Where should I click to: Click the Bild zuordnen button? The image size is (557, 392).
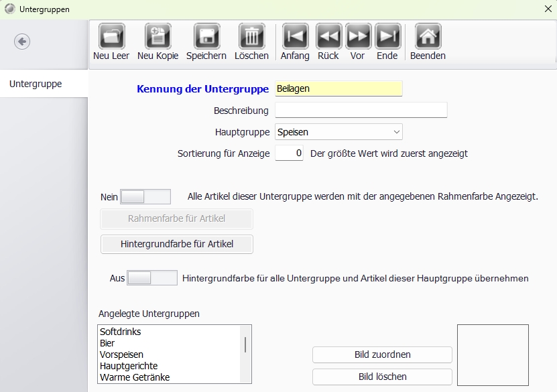pos(382,354)
